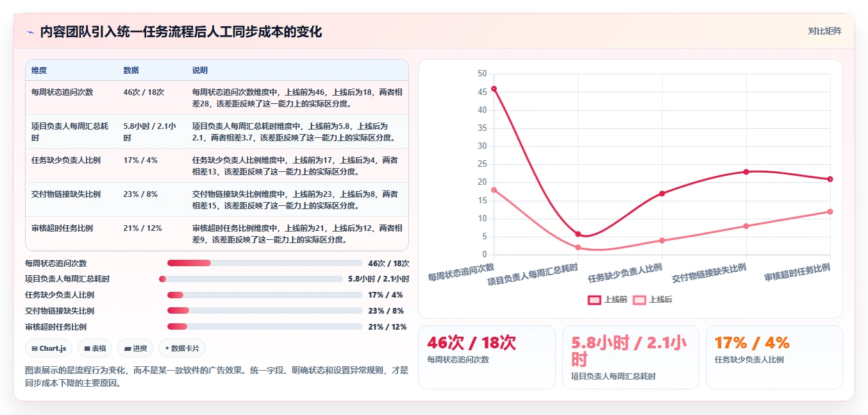Click the 每周状态追问次数 x-axis label
868x415 pixels.
click(461, 273)
